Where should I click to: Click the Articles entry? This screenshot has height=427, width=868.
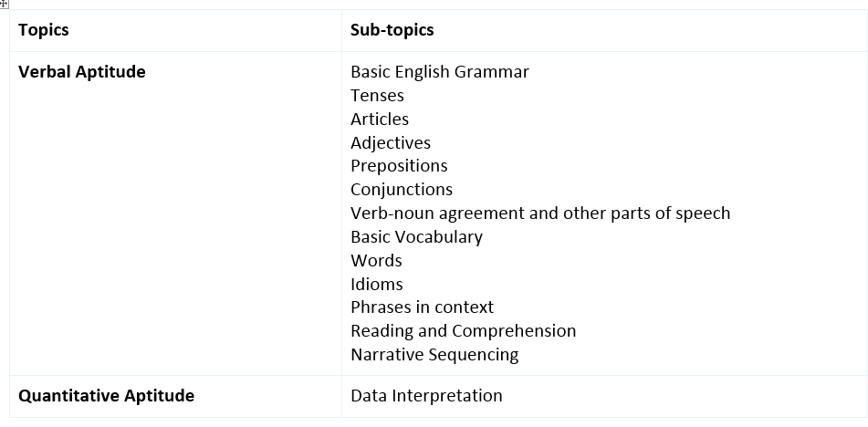click(379, 120)
